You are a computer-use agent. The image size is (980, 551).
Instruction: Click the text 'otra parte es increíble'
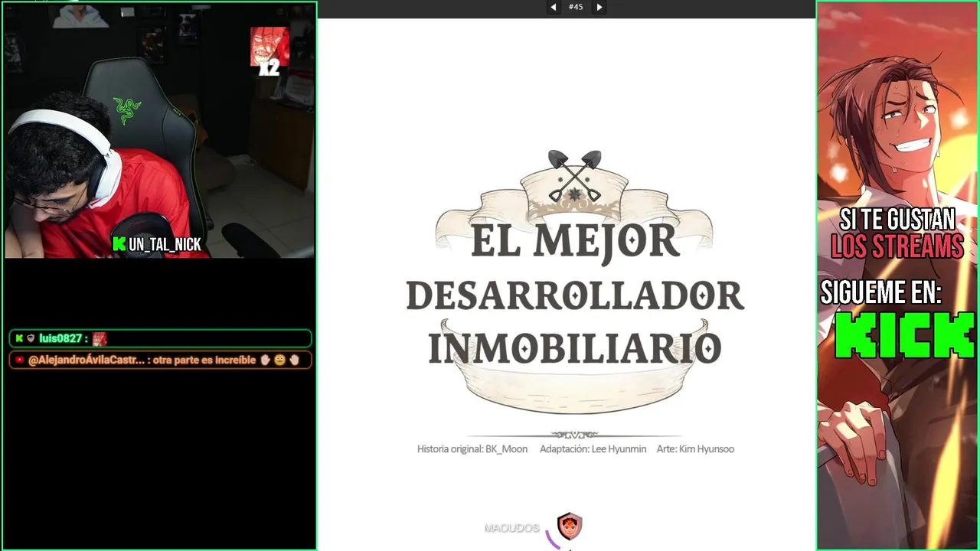point(204,360)
